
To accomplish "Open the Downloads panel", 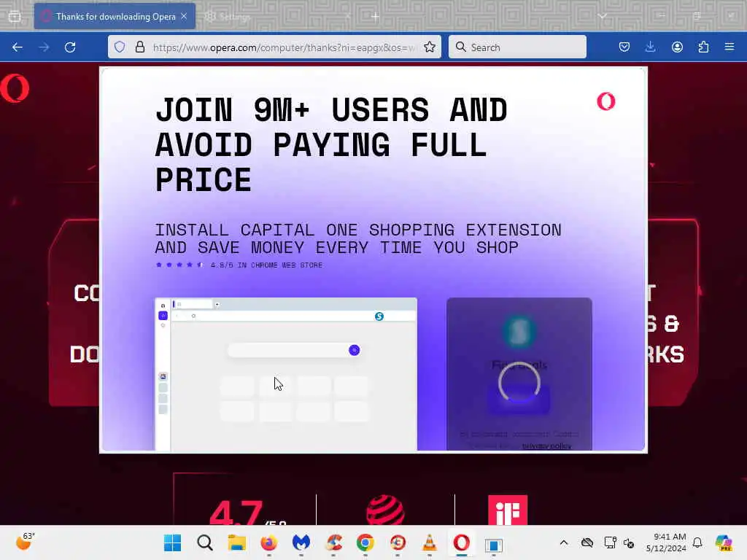I will pyautogui.click(x=650, y=47).
